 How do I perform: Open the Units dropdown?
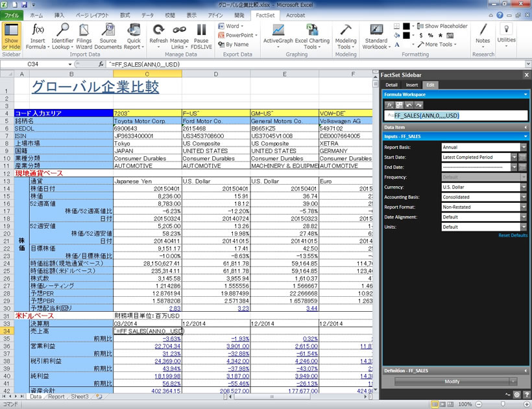524,227
